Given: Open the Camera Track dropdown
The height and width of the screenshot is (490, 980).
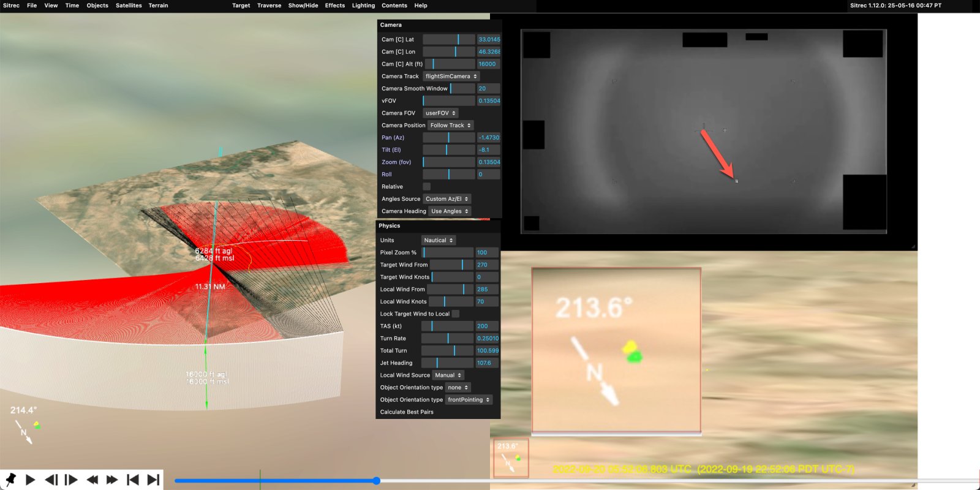Looking at the screenshot, I should [x=451, y=77].
